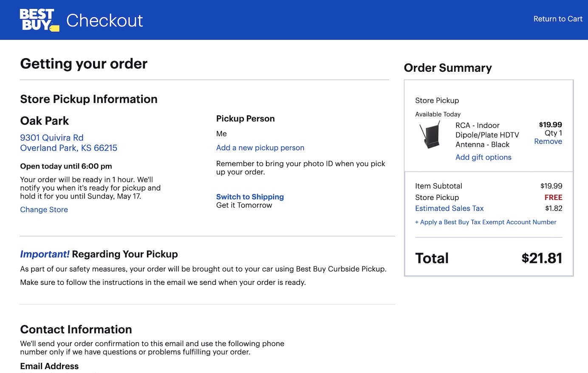This screenshot has width=588, height=373.
Task: Click the Oak Park store name
Action: pos(45,121)
